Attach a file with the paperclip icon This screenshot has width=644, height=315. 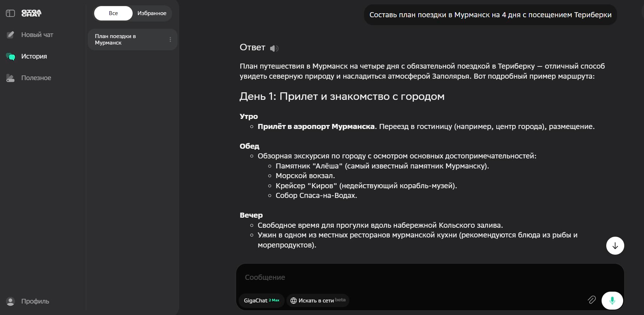(x=592, y=300)
